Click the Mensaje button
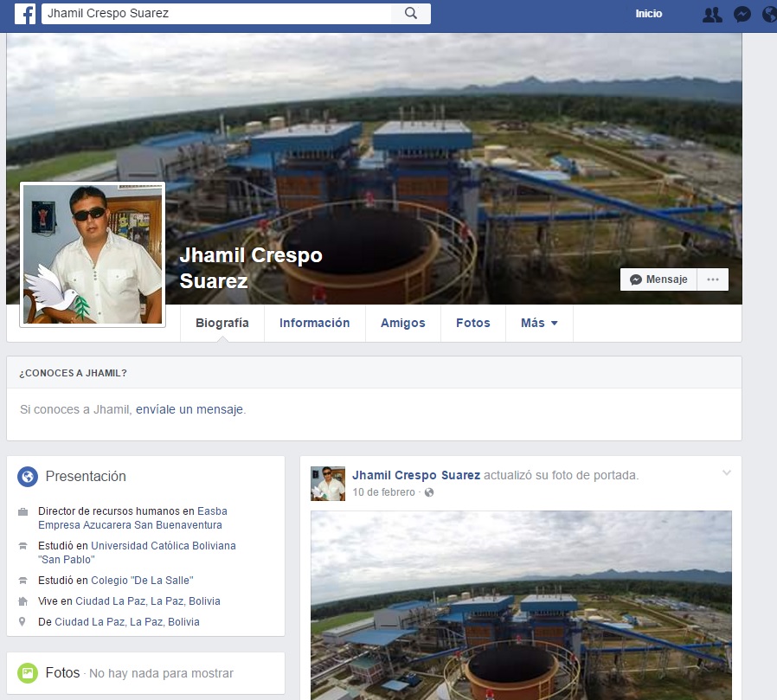The width and height of the screenshot is (777, 700). 658,279
